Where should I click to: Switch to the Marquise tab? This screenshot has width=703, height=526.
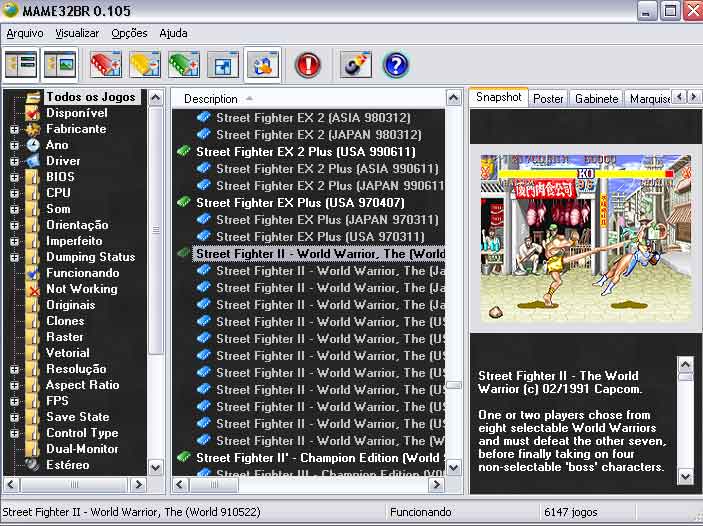click(x=648, y=99)
